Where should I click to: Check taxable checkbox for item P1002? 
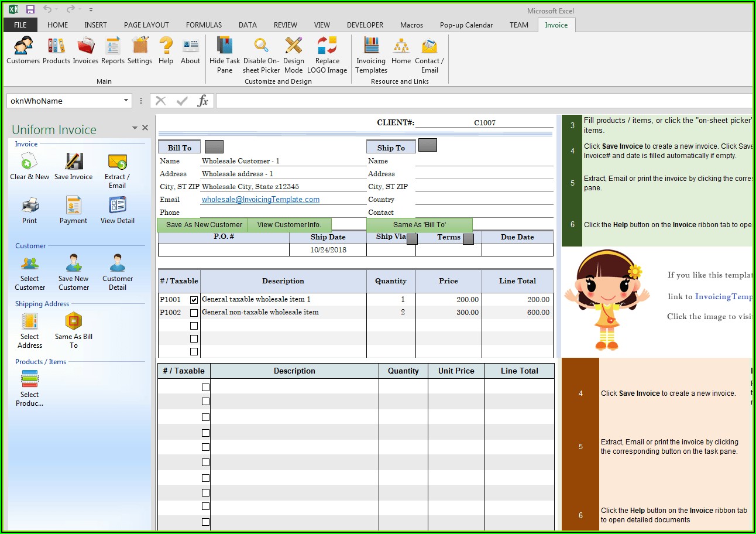pyautogui.click(x=194, y=313)
